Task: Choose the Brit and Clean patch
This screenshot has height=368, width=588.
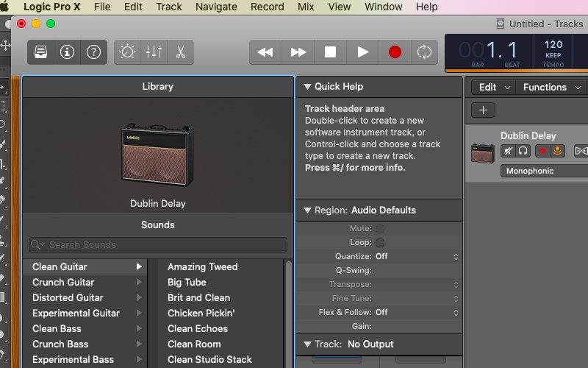Action: click(x=198, y=298)
